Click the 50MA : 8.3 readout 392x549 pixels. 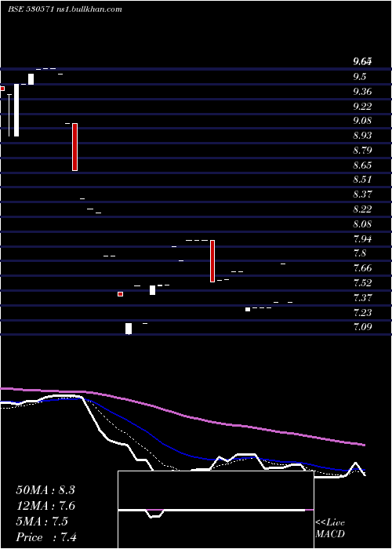45,490
